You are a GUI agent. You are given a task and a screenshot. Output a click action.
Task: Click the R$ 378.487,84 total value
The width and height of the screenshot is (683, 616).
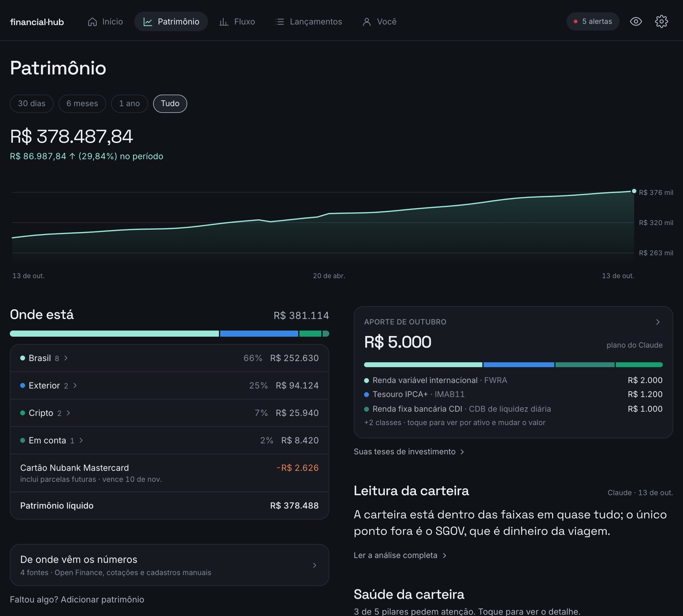coord(71,137)
